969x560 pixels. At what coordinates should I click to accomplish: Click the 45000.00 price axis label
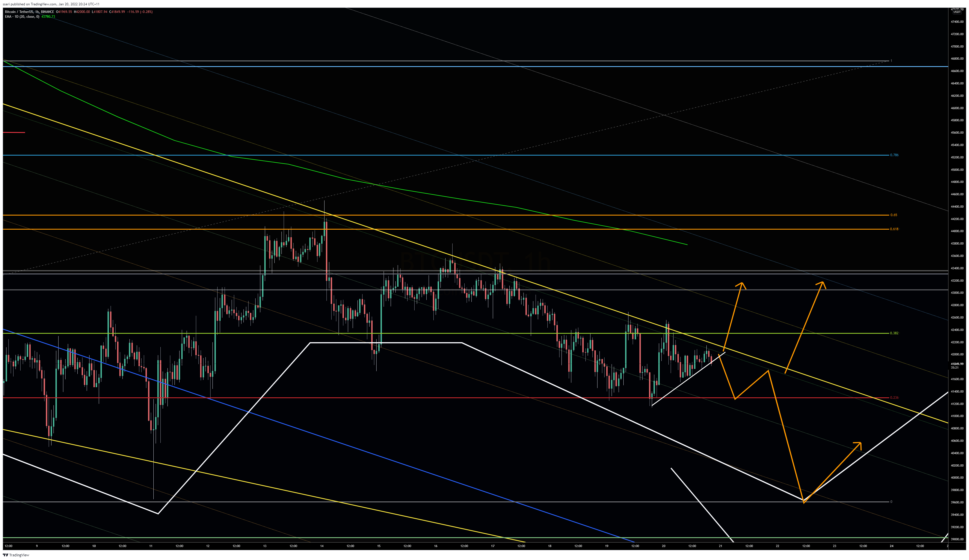[957, 169]
